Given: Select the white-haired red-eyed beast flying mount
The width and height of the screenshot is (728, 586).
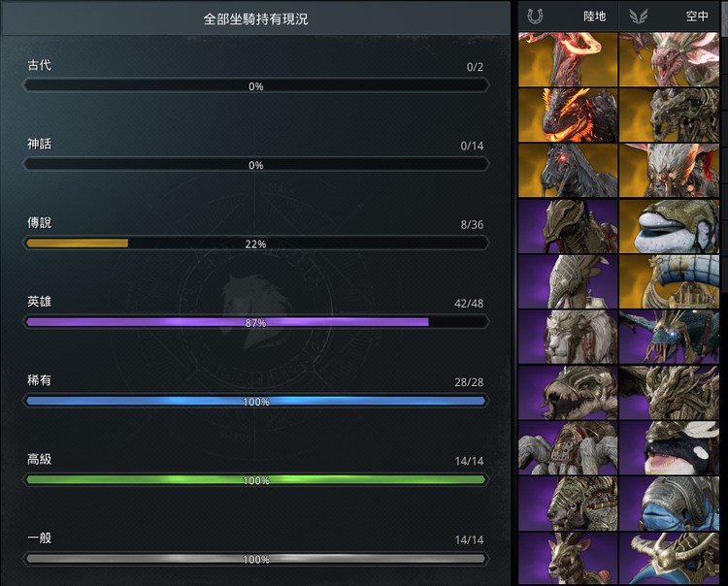Looking at the screenshot, I should pyautogui.click(x=669, y=171).
